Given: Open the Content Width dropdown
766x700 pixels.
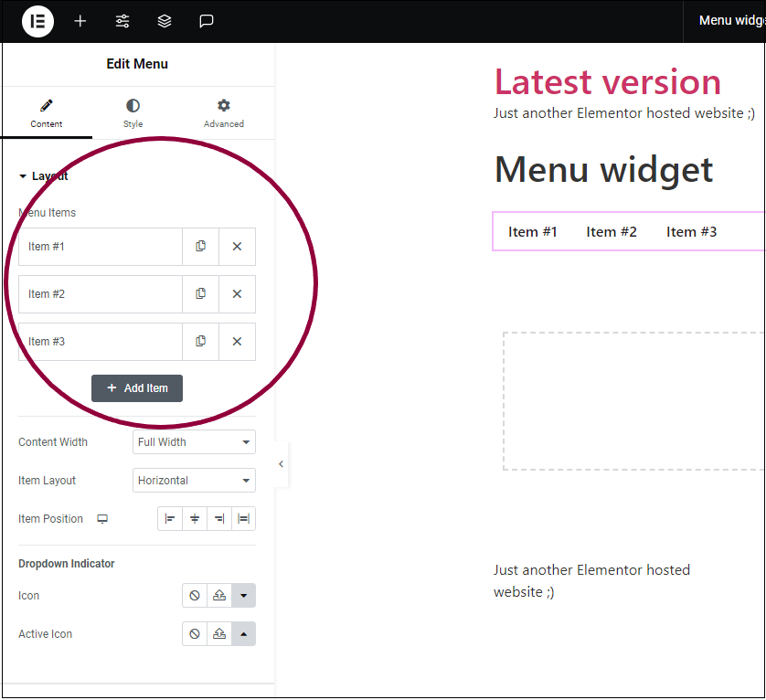Looking at the screenshot, I should click(194, 442).
